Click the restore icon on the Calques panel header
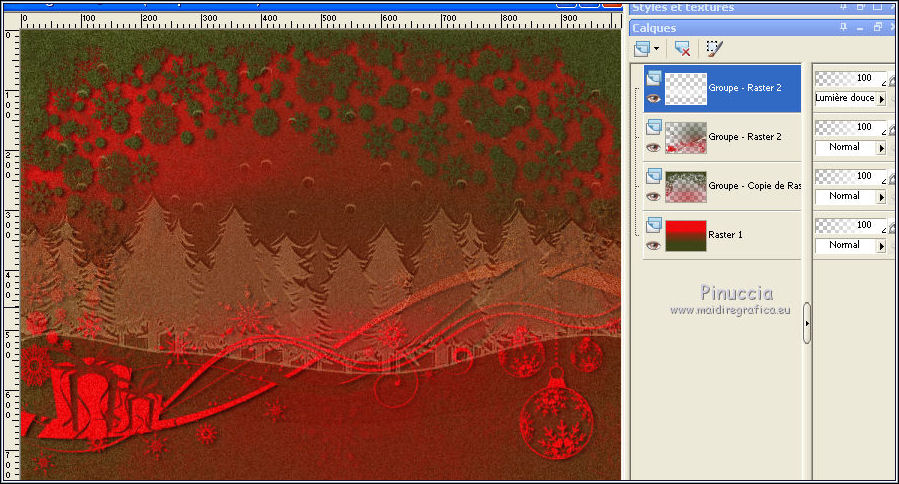The width and height of the screenshot is (899, 484). (x=877, y=27)
